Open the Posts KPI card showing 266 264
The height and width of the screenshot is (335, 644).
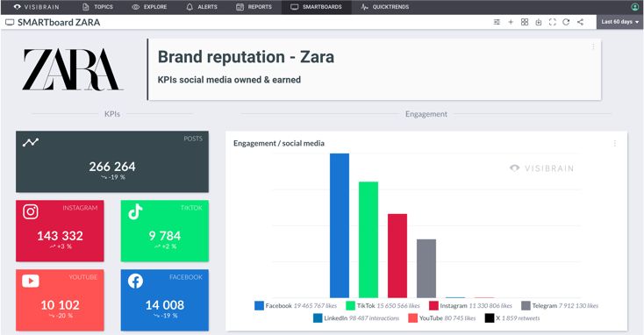[x=112, y=161]
